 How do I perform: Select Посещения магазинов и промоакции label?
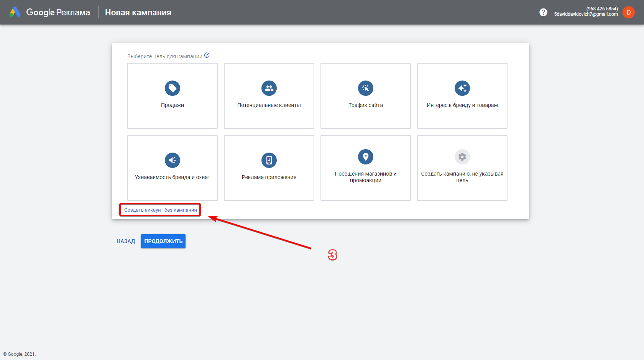click(366, 177)
